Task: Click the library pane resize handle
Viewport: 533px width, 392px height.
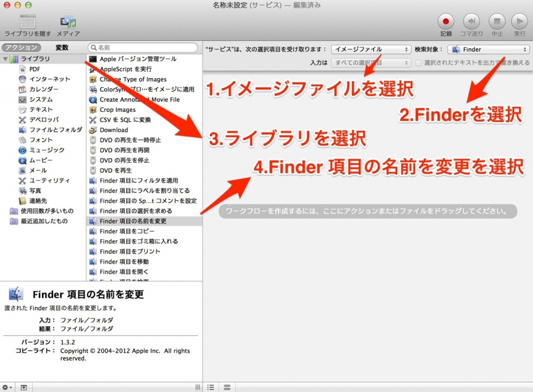Action: pyautogui.click(x=197, y=387)
